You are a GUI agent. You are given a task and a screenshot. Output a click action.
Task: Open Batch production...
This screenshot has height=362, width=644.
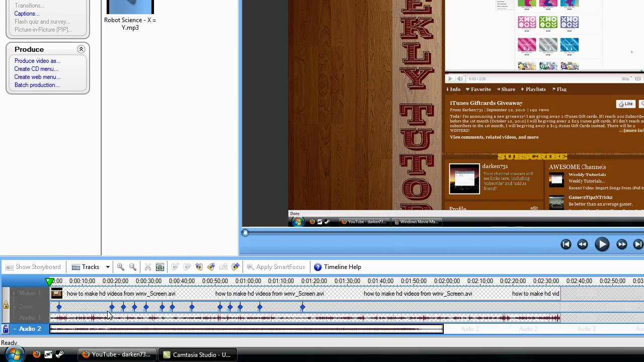[37, 85]
